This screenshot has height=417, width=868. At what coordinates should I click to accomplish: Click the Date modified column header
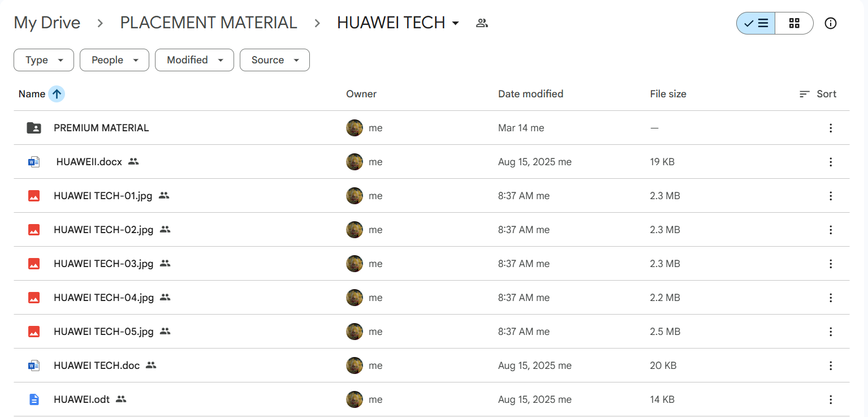[x=530, y=94]
